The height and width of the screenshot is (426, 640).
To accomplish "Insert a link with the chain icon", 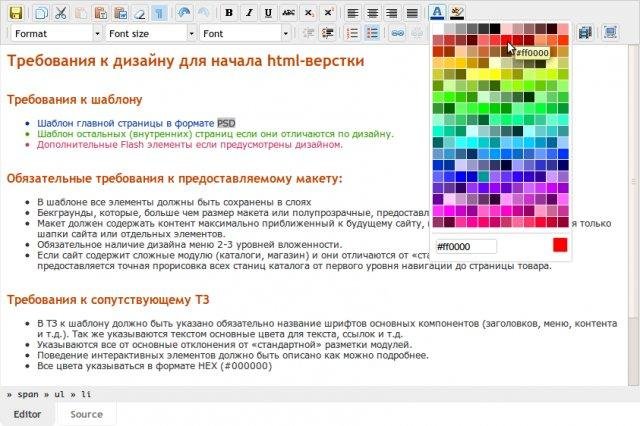I will 397,33.
